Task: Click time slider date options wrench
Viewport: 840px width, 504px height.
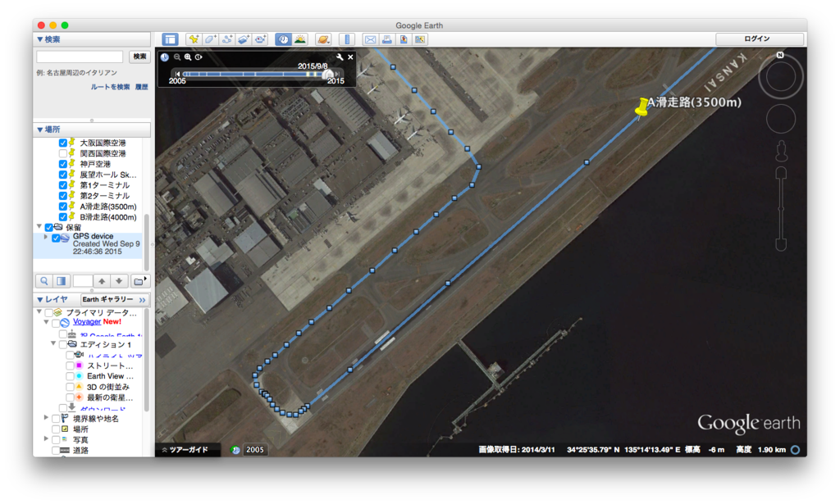Action: pos(340,57)
